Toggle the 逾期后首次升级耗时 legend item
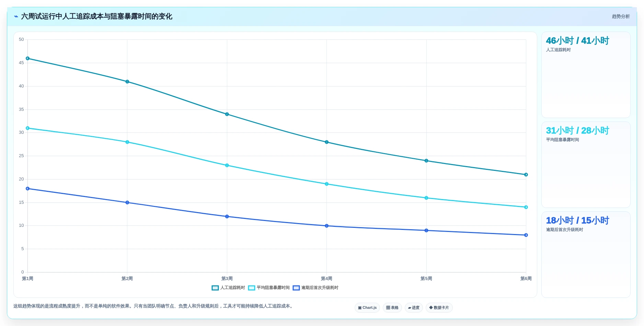This screenshot has width=644, height=326. [x=315, y=288]
